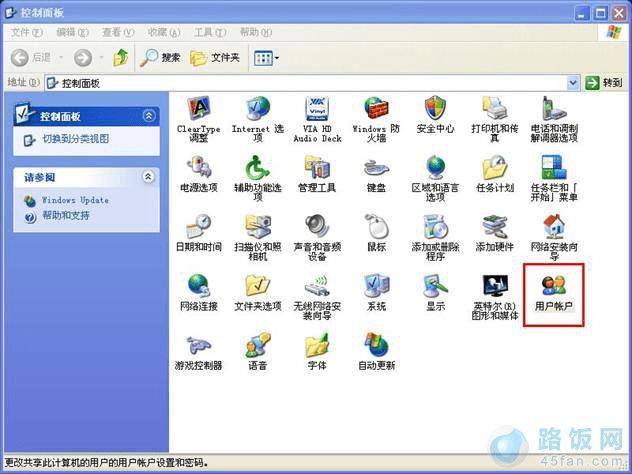This screenshot has height=474, width=632.
Task: Open Windows 防火墙 icon
Action: tap(376, 109)
